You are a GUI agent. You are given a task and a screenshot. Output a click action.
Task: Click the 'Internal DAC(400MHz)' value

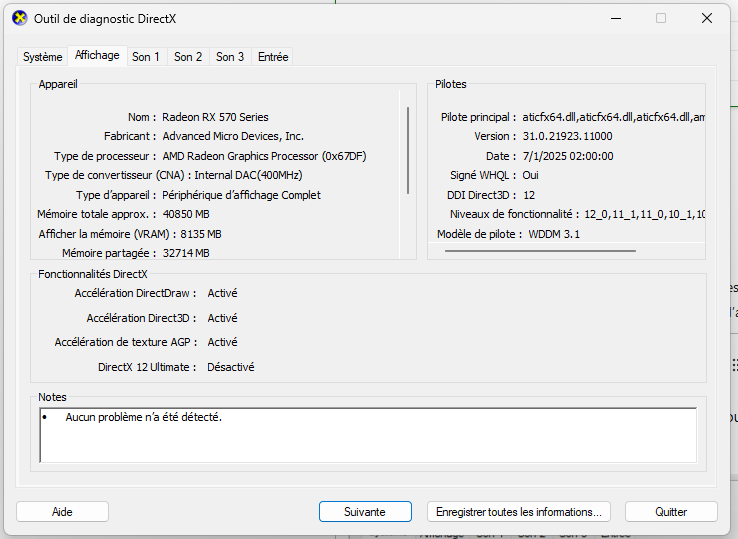click(x=248, y=175)
